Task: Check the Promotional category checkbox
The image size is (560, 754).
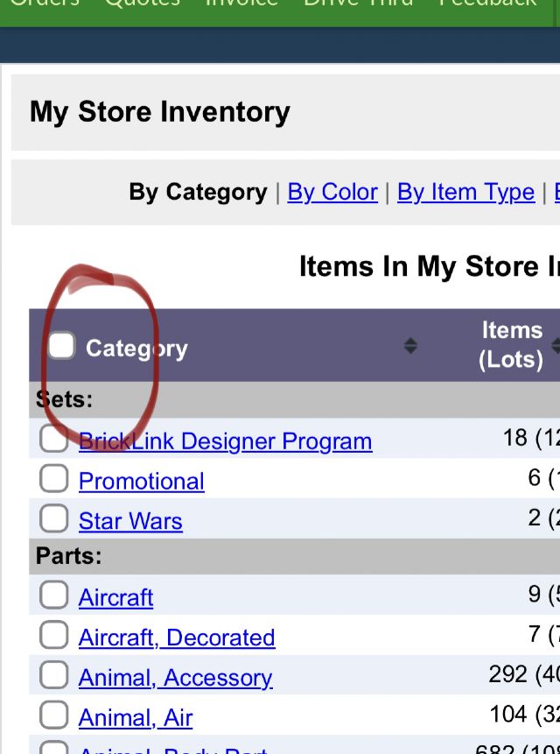Action: click(53, 478)
